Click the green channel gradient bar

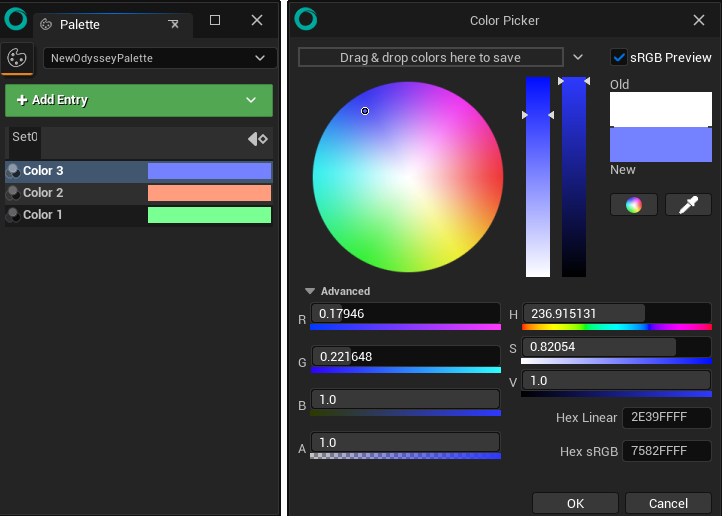pyautogui.click(x=406, y=370)
